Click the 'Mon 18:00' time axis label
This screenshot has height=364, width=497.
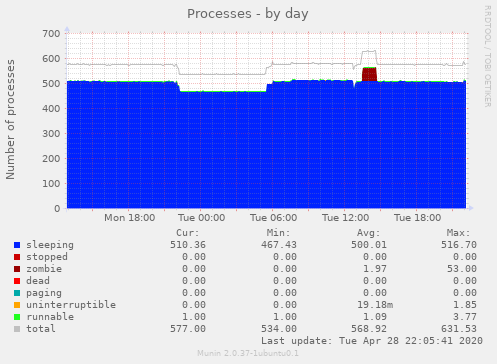[x=129, y=218]
